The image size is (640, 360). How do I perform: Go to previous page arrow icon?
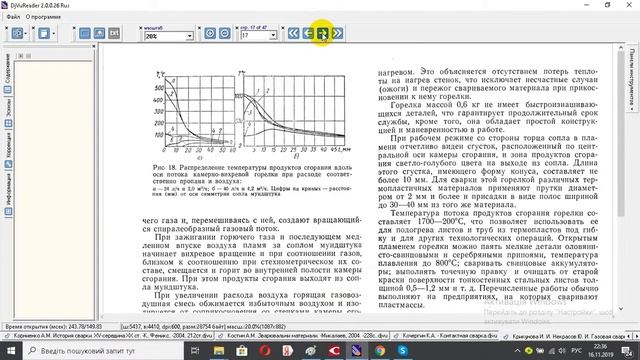click(308, 33)
